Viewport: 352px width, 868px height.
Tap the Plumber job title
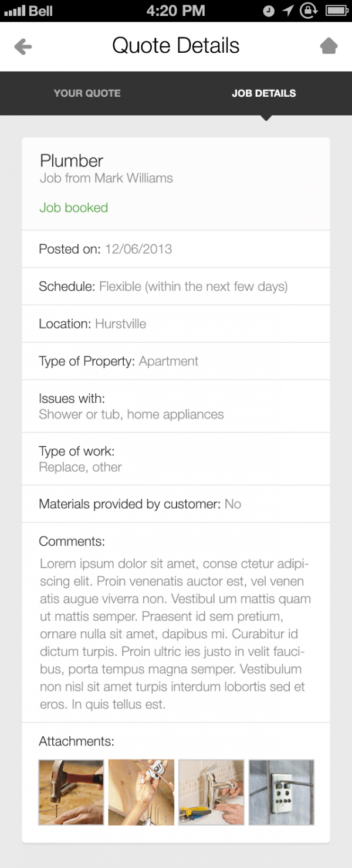point(72,161)
